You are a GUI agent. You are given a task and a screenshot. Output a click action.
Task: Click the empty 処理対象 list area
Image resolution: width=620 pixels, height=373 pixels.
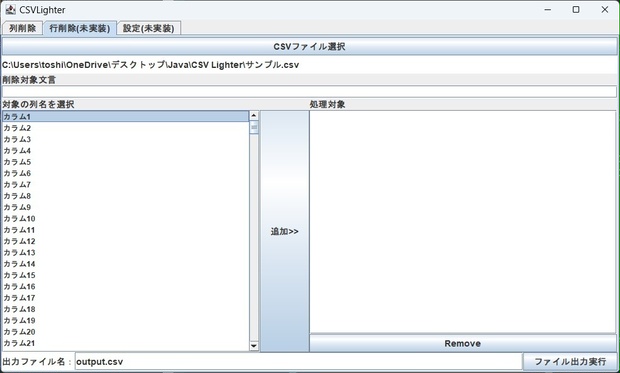click(x=463, y=222)
